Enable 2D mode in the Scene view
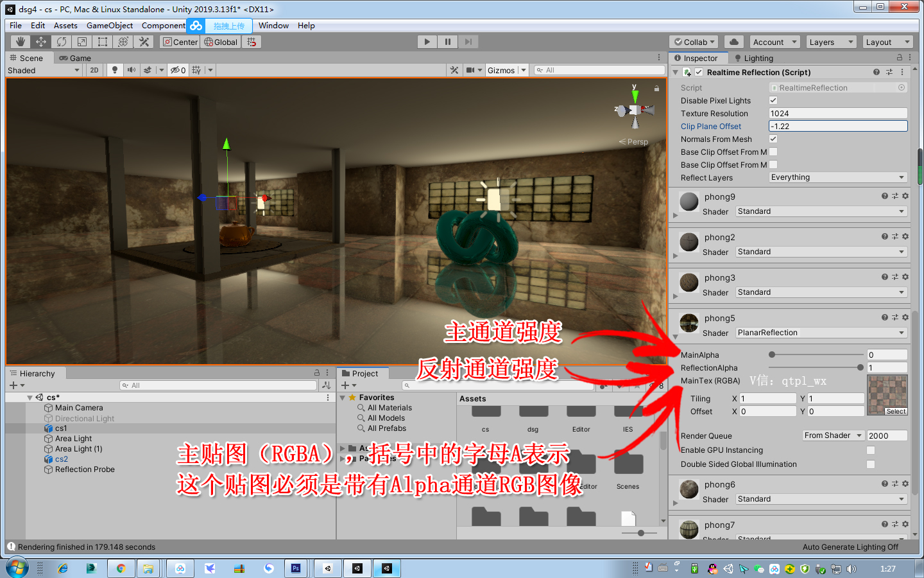 tap(94, 70)
